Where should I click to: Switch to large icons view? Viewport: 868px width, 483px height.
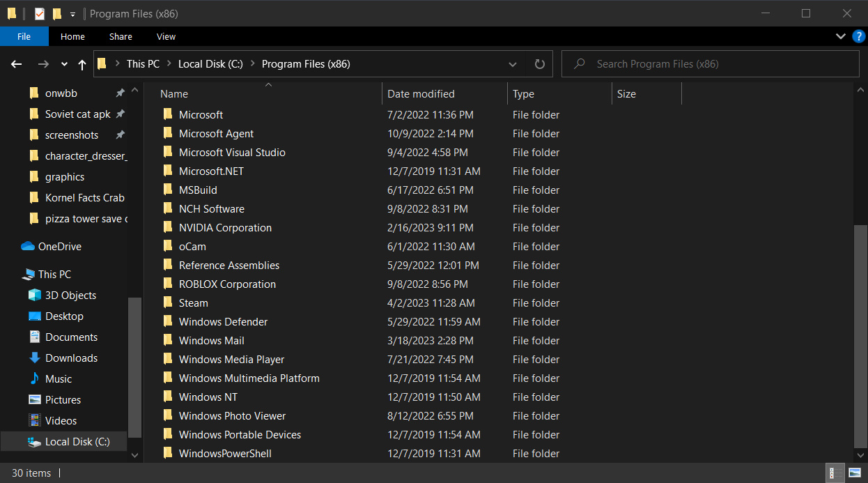[855, 473]
